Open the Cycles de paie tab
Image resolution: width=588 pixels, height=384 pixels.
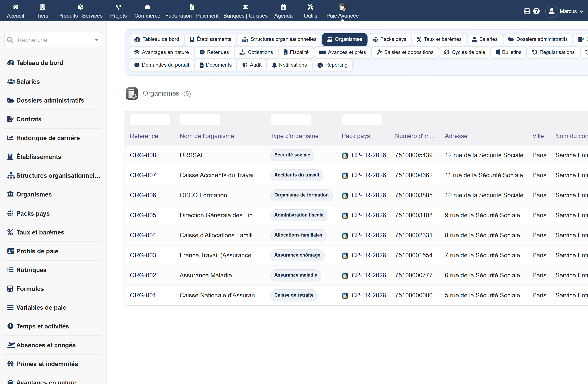tap(464, 52)
